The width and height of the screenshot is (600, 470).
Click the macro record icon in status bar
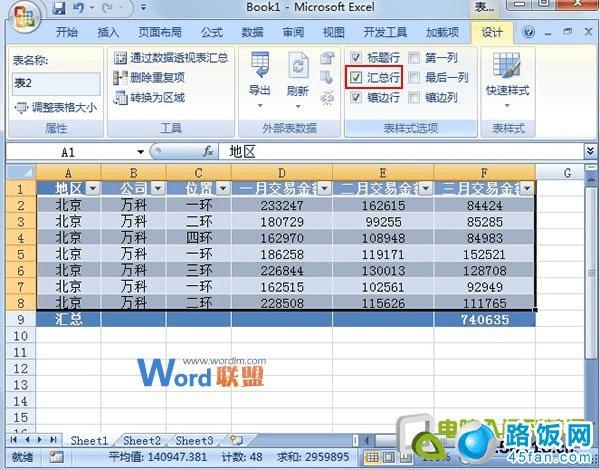(x=56, y=457)
